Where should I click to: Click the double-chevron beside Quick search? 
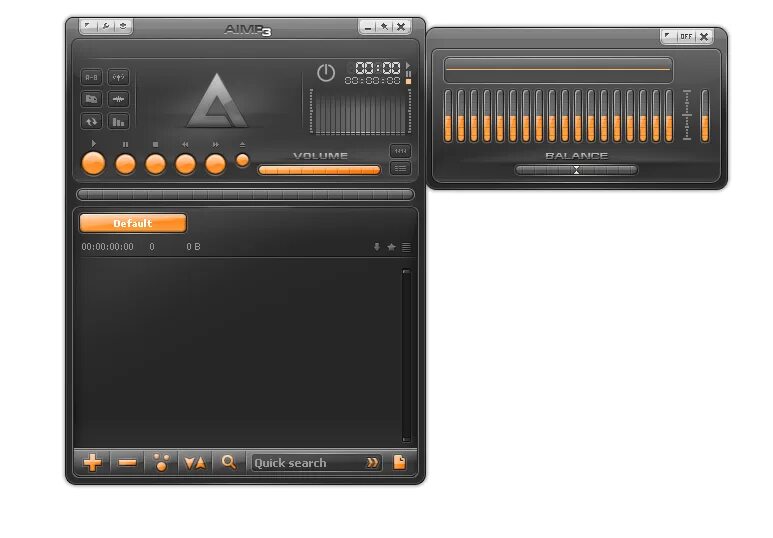point(372,463)
